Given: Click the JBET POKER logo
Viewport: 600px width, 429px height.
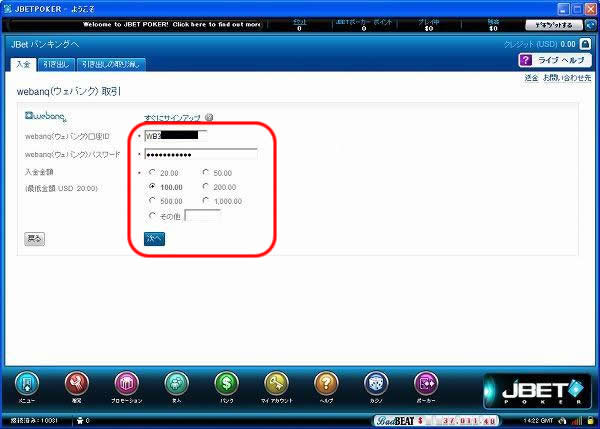Looking at the screenshot, I should coord(537,391).
